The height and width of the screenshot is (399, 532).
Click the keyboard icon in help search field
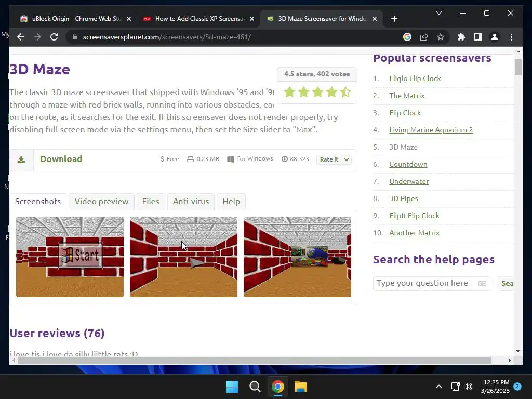click(482, 283)
